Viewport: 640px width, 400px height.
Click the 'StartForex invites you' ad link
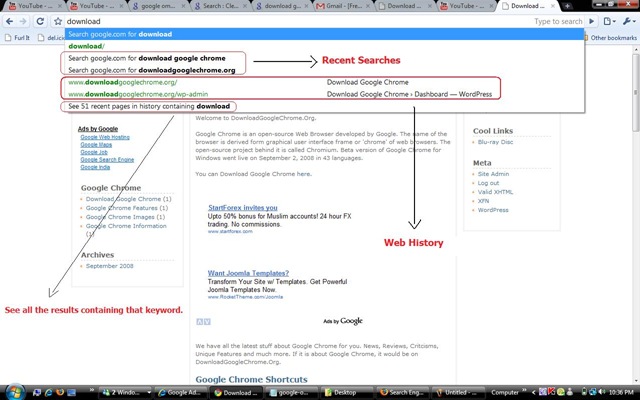(243, 205)
